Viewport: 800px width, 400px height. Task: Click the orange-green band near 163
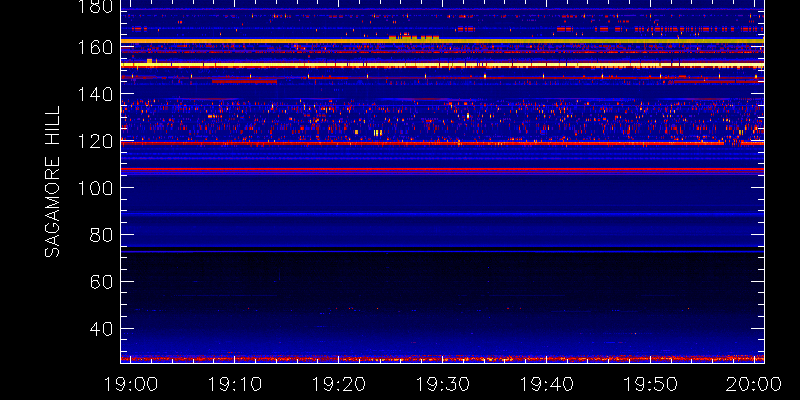(x=442, y=41)
